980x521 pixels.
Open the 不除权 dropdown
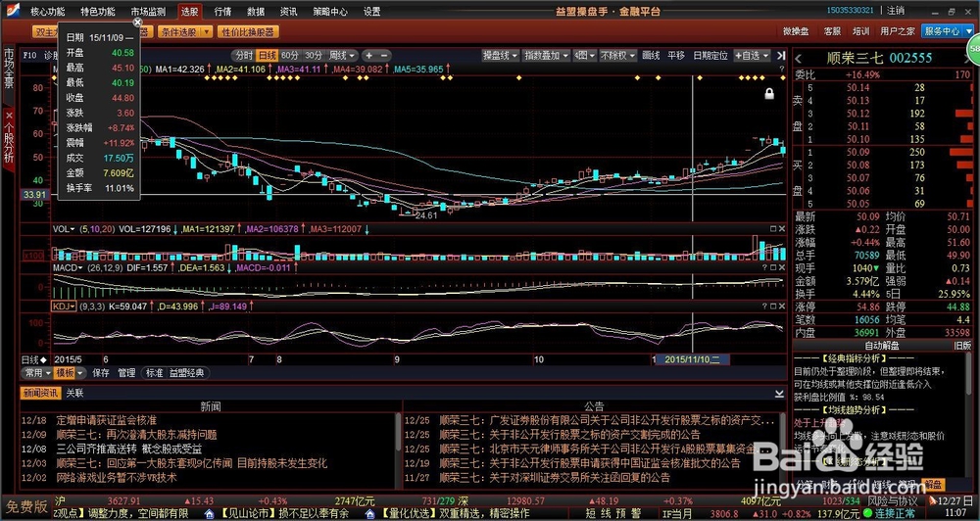click(x=616, y=55)
